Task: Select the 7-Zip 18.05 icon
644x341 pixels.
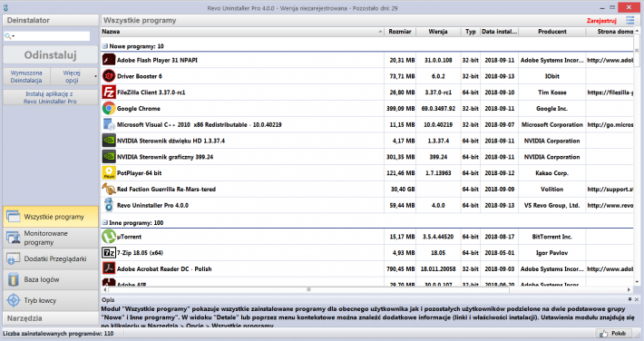Action: click(109, 253)
